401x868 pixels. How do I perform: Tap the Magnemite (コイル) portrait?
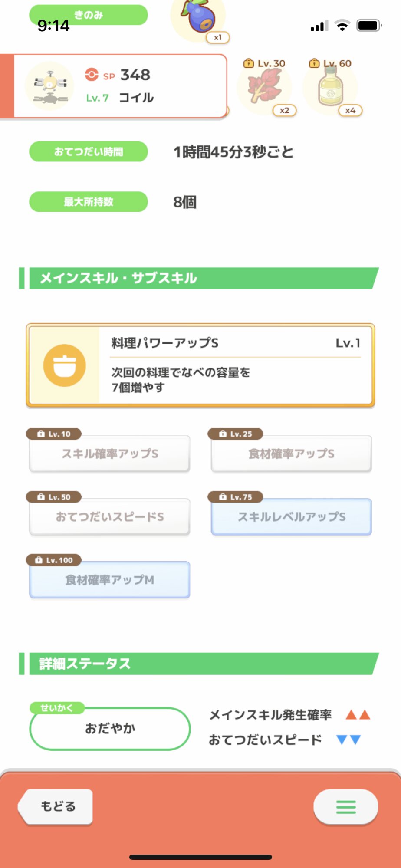click(49, 86)
